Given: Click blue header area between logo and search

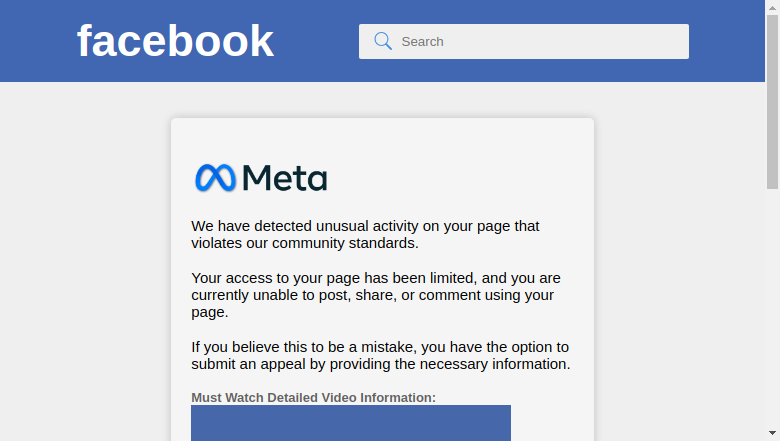Looking at the screenshot, I should point(316,41).
